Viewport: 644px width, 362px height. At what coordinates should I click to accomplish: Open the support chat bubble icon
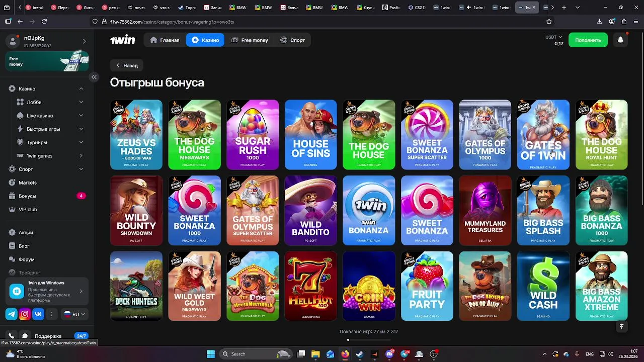(25, 336)
